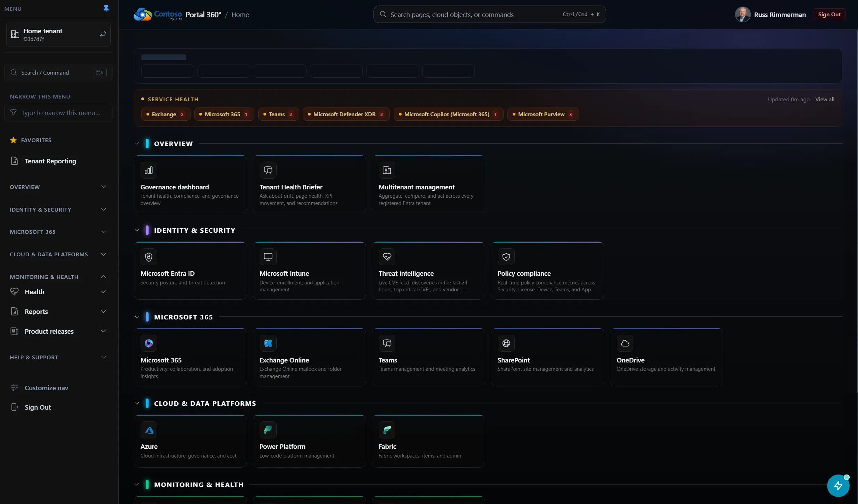Open the Microsoft 365 service health chip
Viewport: 858px width, 504px height.
pyautogui.click(x=224, y=114)
